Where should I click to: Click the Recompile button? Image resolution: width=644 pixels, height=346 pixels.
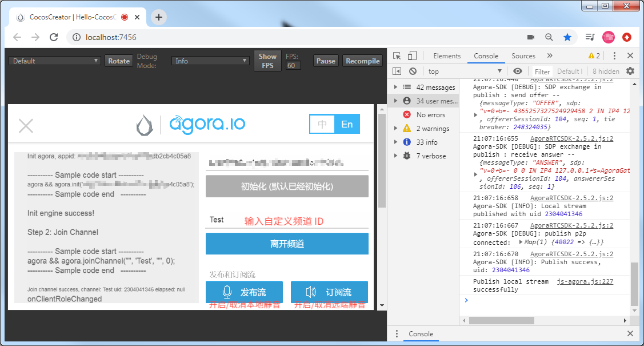tap(363, 61)
